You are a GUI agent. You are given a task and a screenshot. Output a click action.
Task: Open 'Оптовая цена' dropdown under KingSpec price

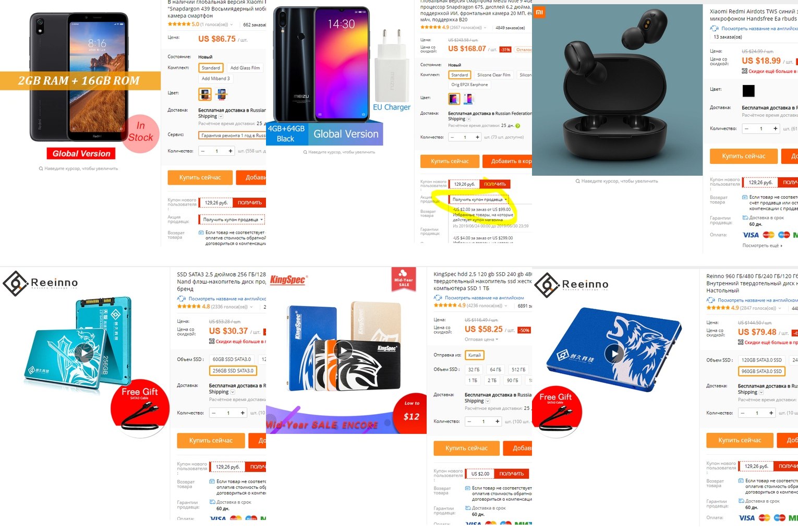[x=481, y=340]
